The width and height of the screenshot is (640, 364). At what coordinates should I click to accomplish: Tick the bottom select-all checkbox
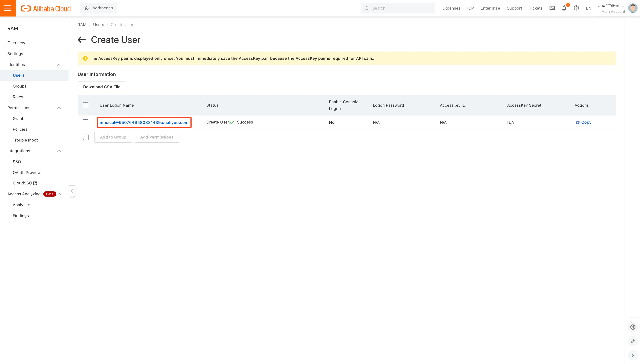point(86,137)
